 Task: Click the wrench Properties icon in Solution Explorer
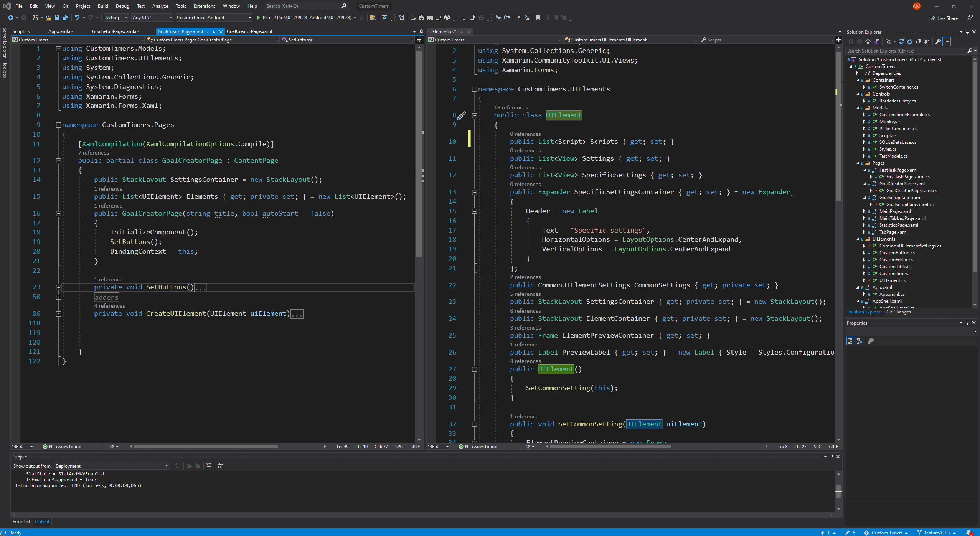pyautogui.click(x=938, y=41)
